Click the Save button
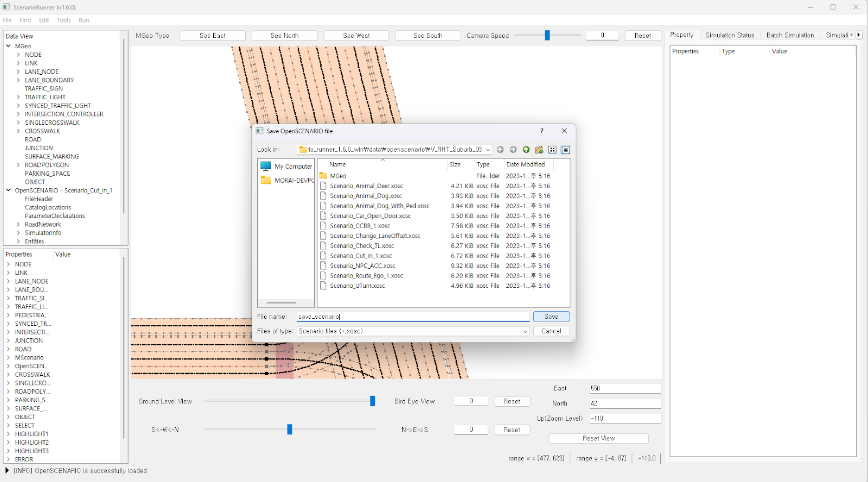This screenshot has height=482, width=868. pos(551,317)
